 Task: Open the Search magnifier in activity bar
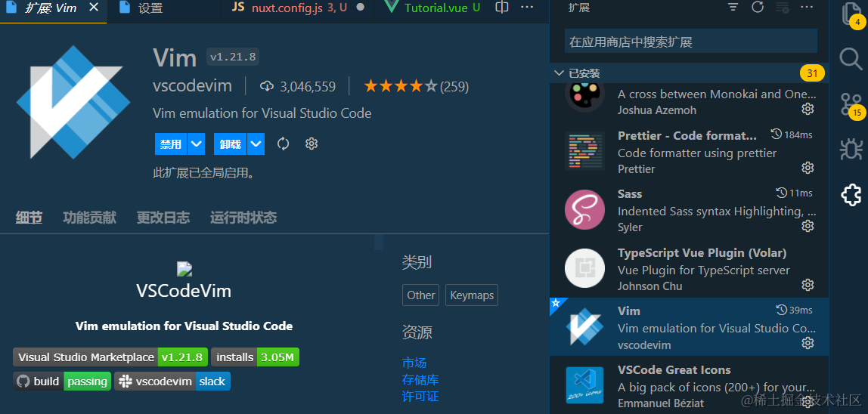851,59
